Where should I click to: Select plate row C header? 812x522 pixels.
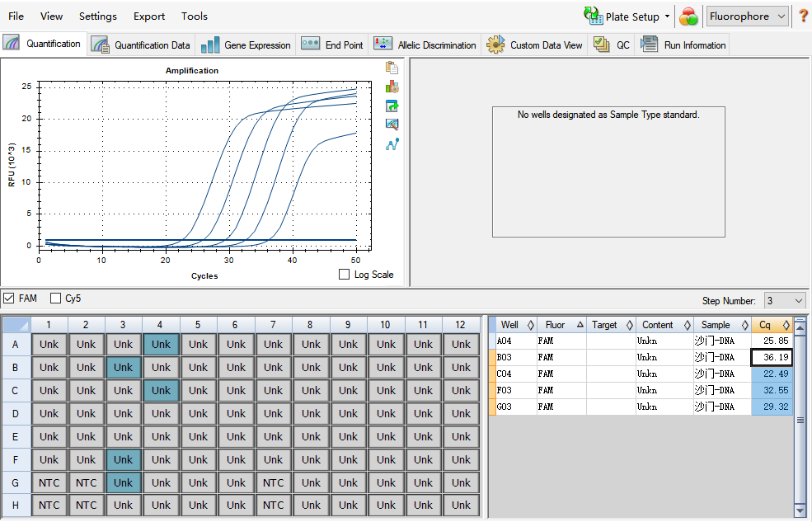[16, 390]
